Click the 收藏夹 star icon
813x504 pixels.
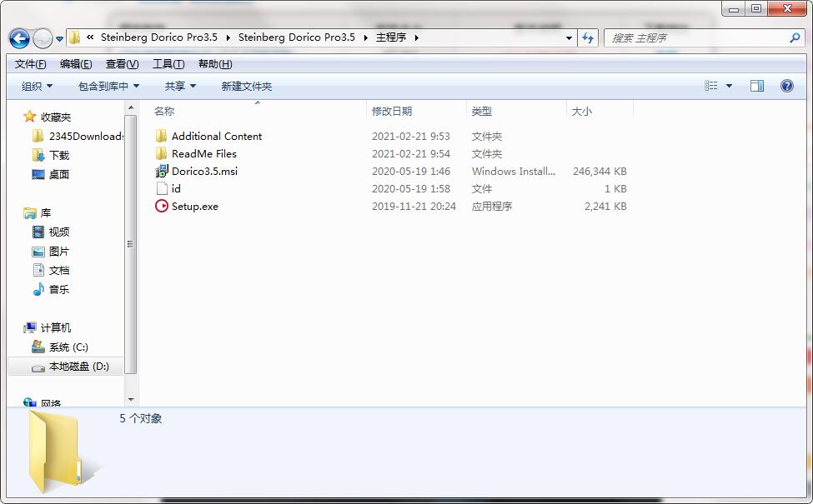(x=29, y=117)
